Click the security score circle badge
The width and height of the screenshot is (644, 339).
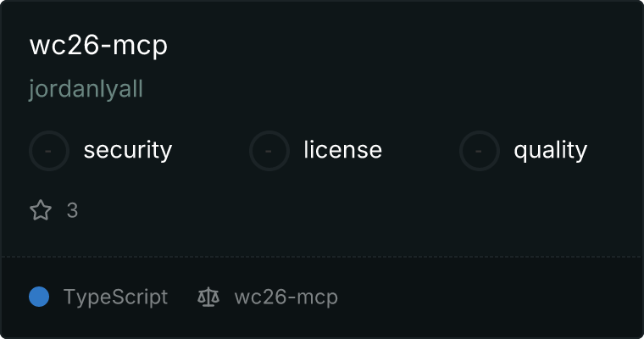click(x=49, y=151)
